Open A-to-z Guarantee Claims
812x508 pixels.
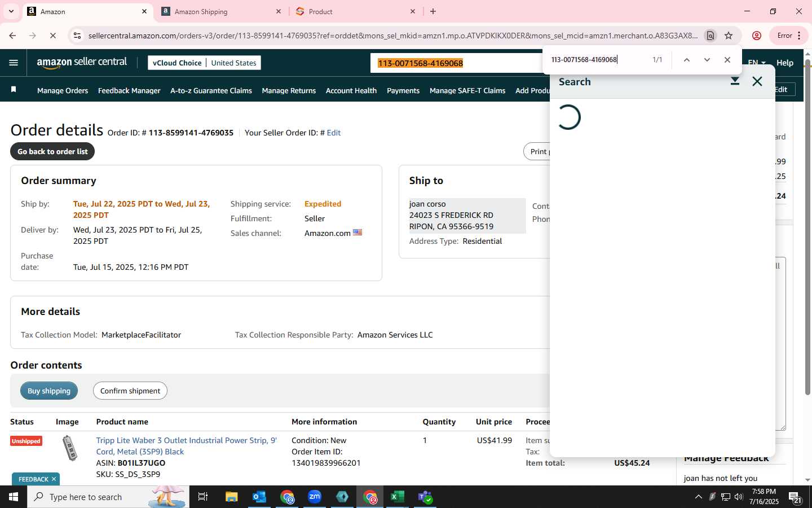pos(211,90)
